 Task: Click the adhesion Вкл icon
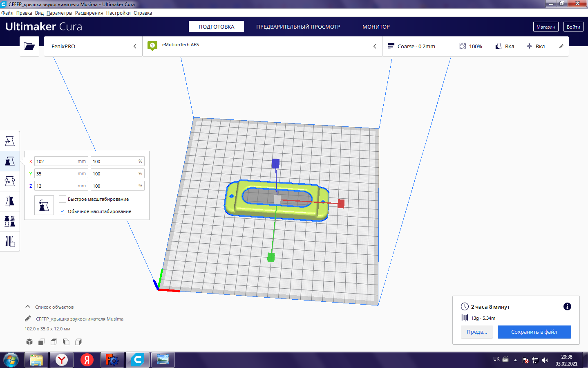529,46
